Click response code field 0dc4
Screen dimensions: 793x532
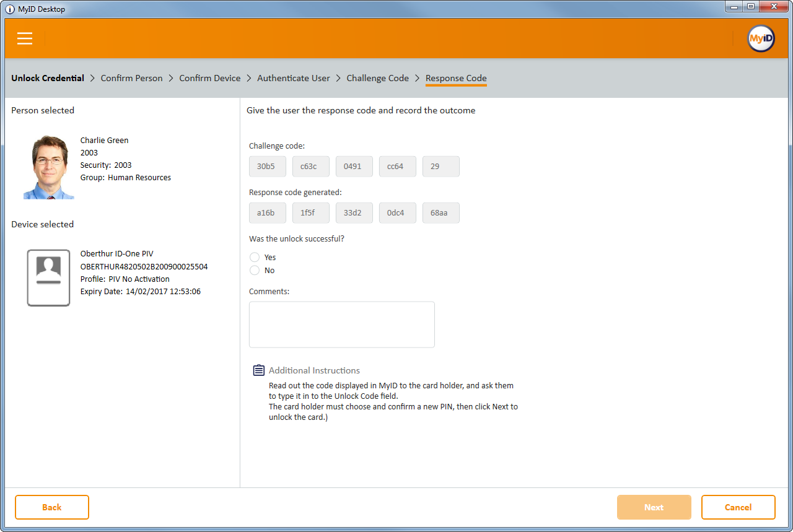point(398,213)
